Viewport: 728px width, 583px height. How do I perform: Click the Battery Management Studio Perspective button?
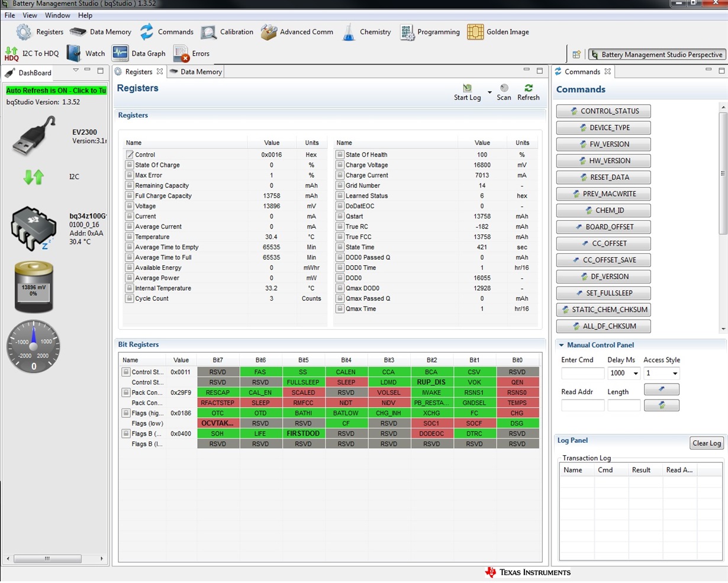[x=657, y=54]
